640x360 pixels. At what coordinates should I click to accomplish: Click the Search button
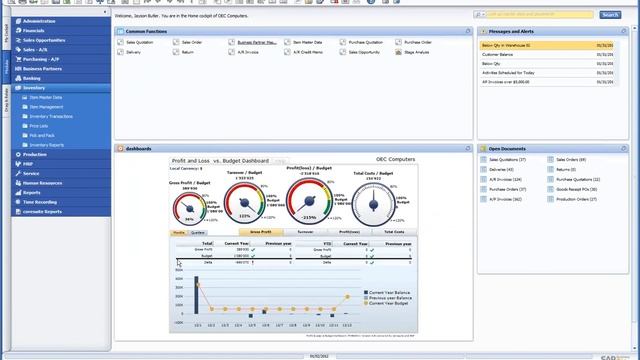click(610, 15)
